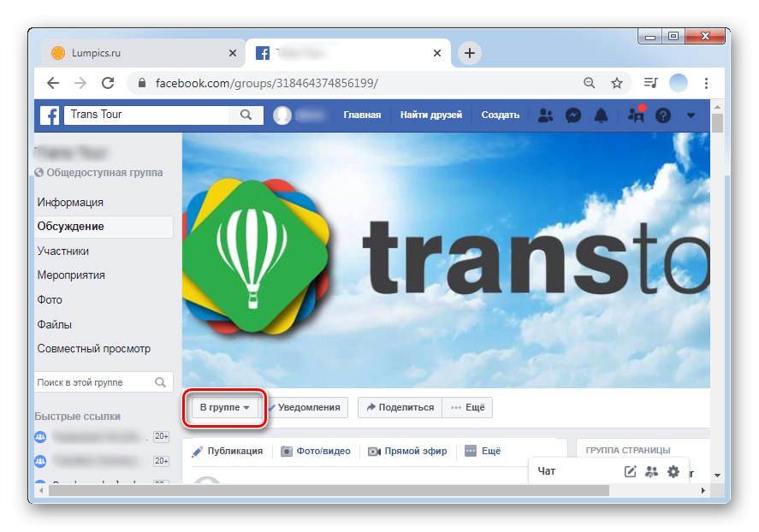759x532 pixels.
Task: Click group search magnifier icon
Action: [160, 382]
